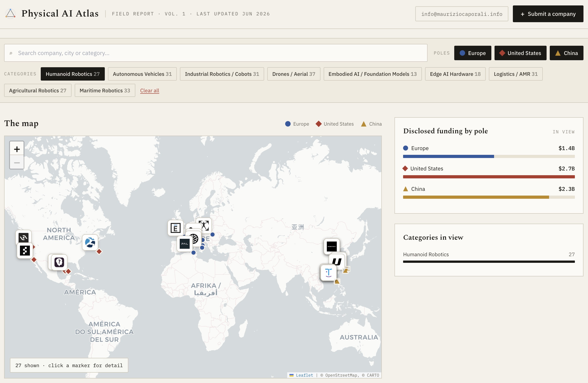
Task: Open the black-and-white S pixel logo marker
Action: 25,251
